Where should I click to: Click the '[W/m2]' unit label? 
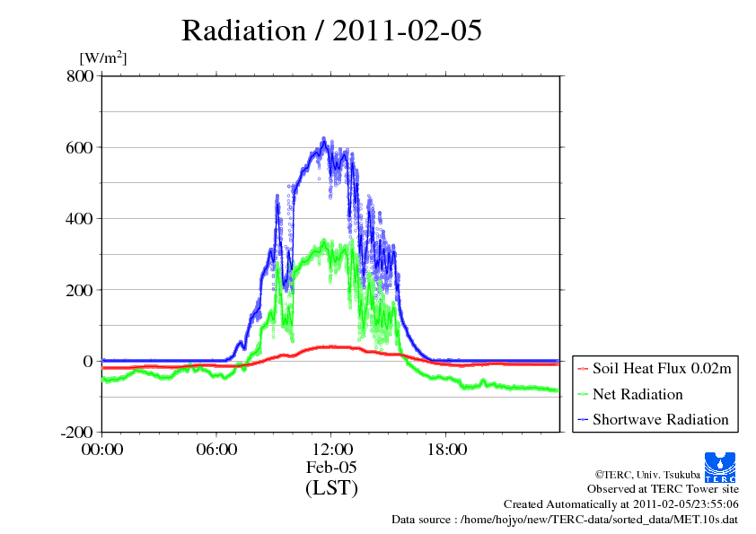point(103,57)
